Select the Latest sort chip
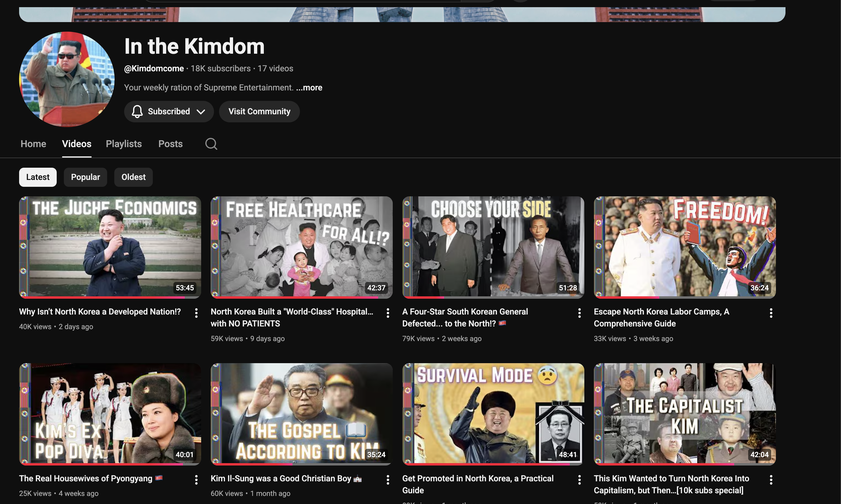This screenshot has width=841, height=504. click(38, 177)
